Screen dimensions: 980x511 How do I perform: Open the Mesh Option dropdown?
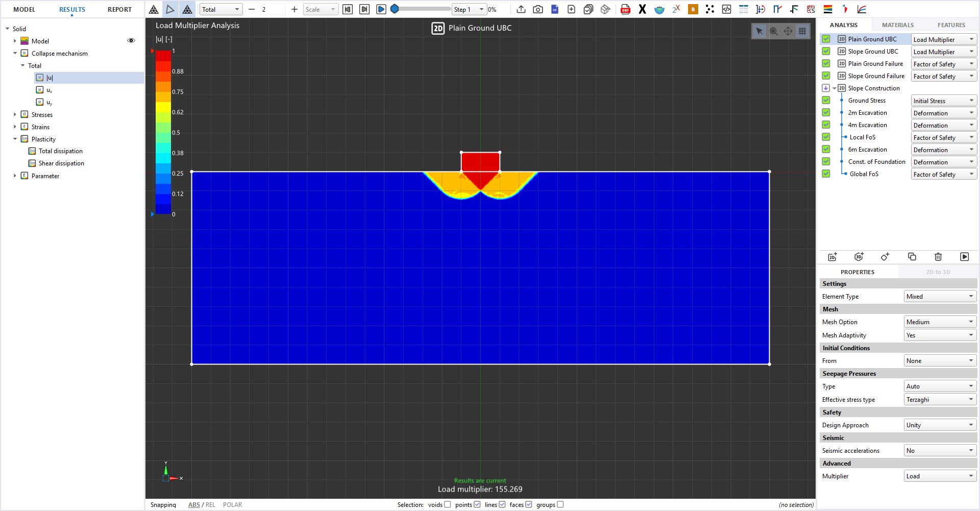coord(940,322)
